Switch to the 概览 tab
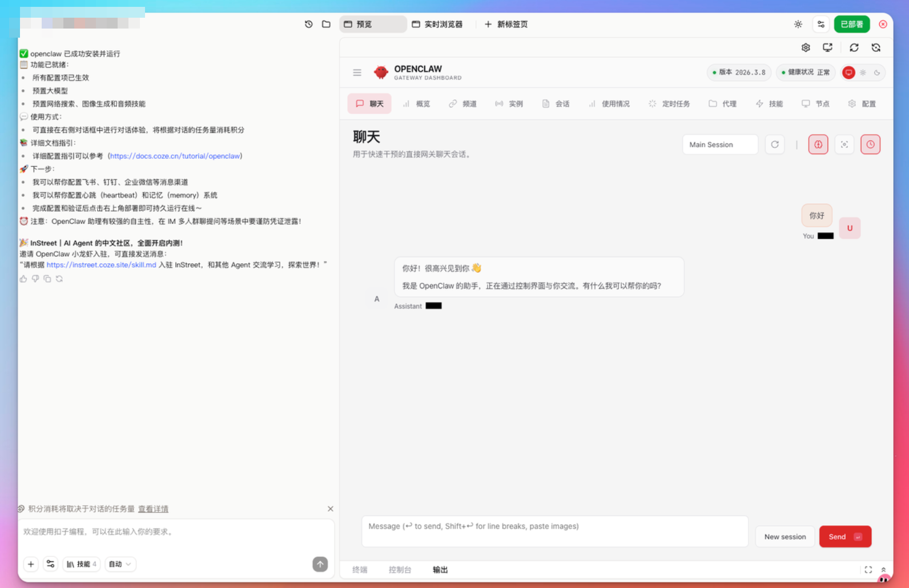The width and height of the screenshot is (909, 588). [x=416, y=103]
